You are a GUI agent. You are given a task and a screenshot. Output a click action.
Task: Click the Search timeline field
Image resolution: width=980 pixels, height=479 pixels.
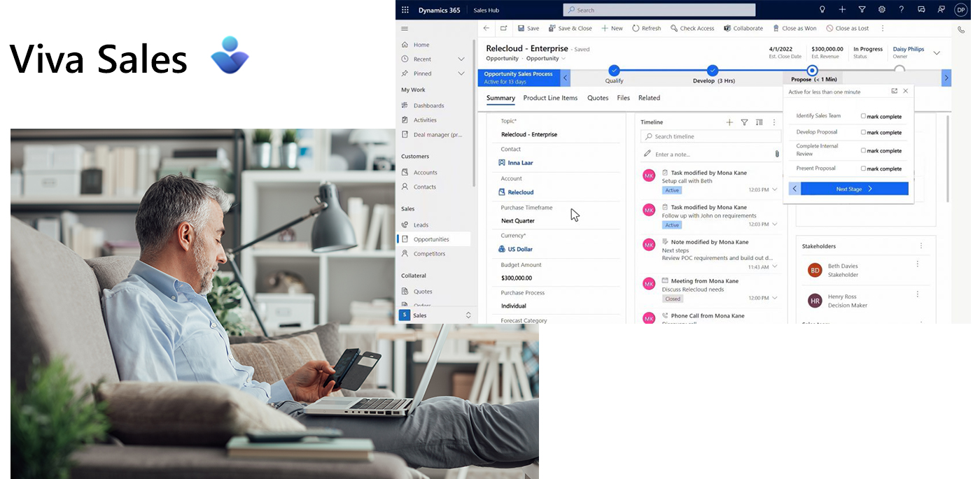coord(710,136)
